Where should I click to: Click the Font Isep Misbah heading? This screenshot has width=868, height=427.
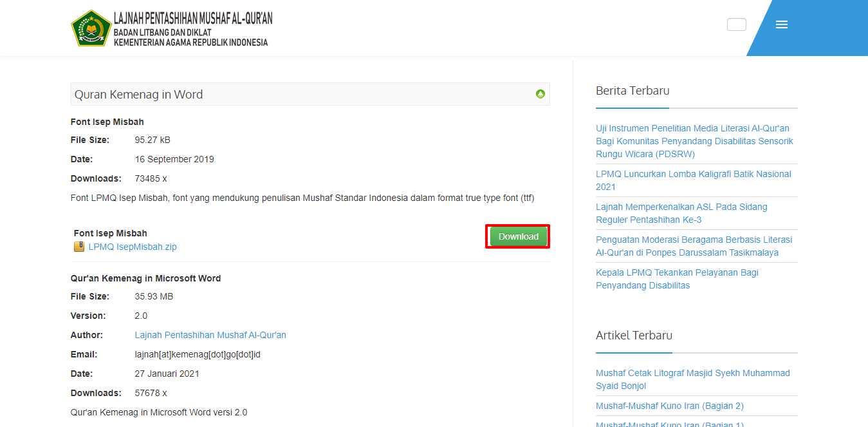click(x=107, y=122)
